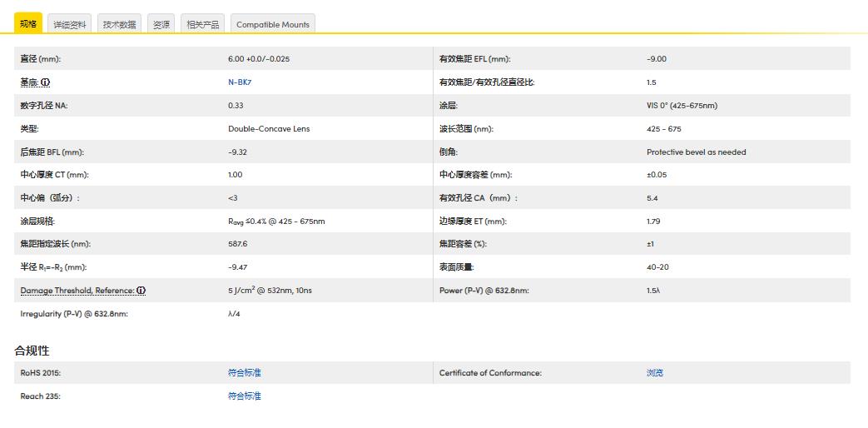
Task: Click the 涂层 value VIS 0° (425-675nm)
Action: click(682, 105)
